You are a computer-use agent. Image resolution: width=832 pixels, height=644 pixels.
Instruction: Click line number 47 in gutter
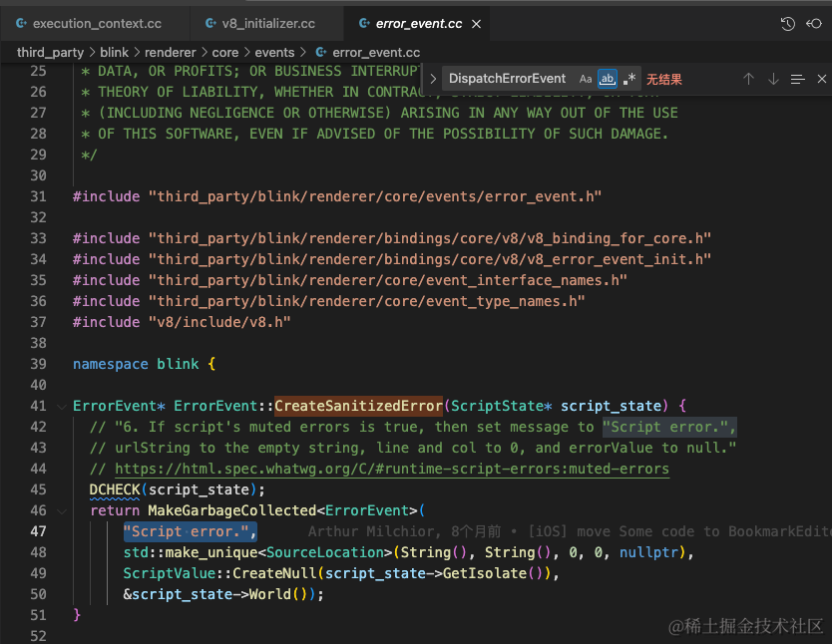click(38, 531)
